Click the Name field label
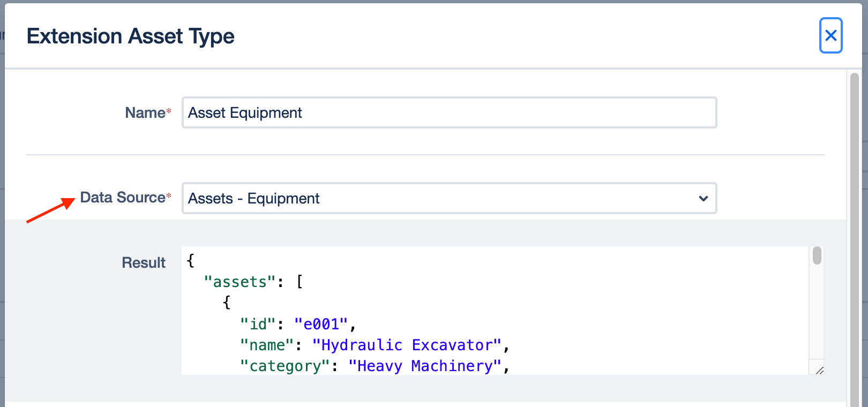The width and height of the screenshot is (868, 407). [x=145, y=113]
